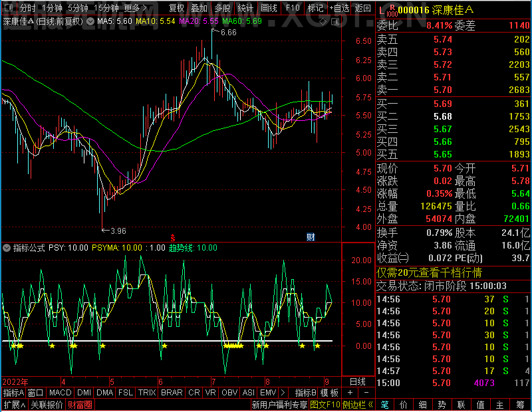Show more indicators with the > arrow
Image resolution: width=532 pixels, height=412 pixels.
[x=283, y=393]
